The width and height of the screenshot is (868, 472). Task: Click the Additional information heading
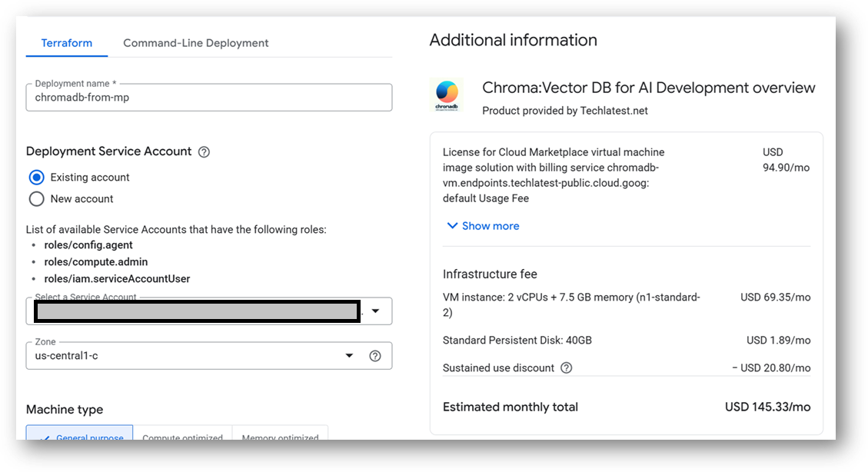(x=513, y=41)
